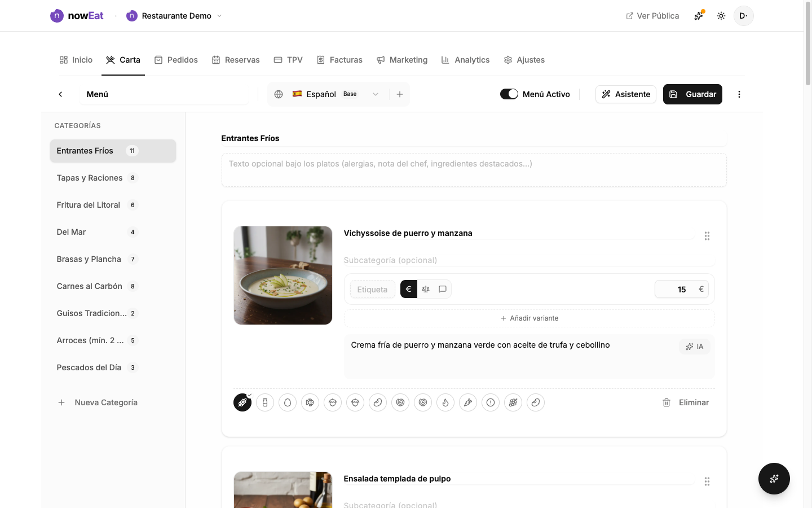
Task: Toggle the exclamation-circle allergen icon
Action: coord(491,402)
